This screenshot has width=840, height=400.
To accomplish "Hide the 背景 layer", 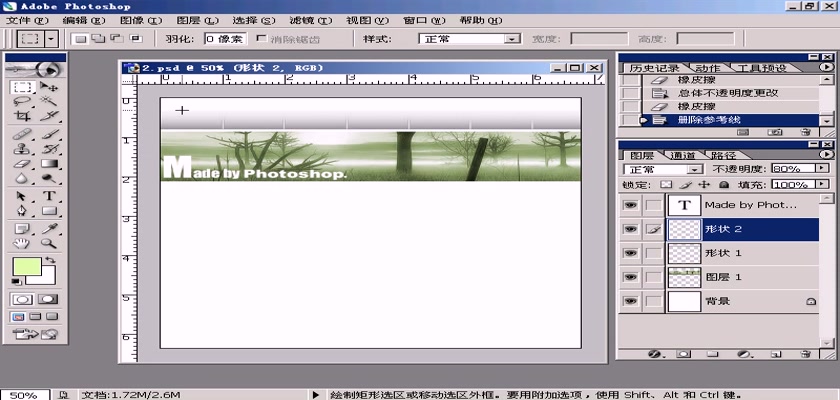I will point(631,301).
